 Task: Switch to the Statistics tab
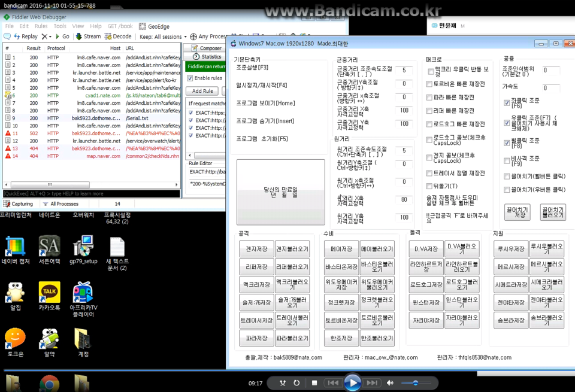pyautogui.click(x=206, y=57)
